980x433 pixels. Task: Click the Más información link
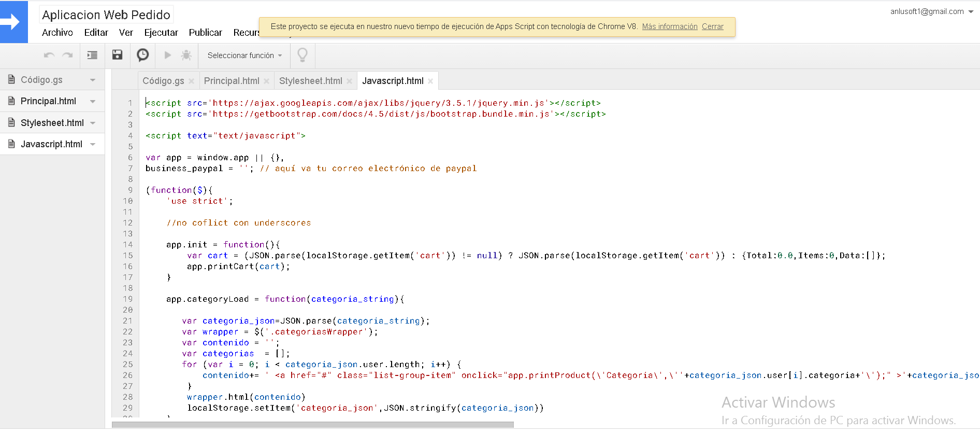pos(670,26)
